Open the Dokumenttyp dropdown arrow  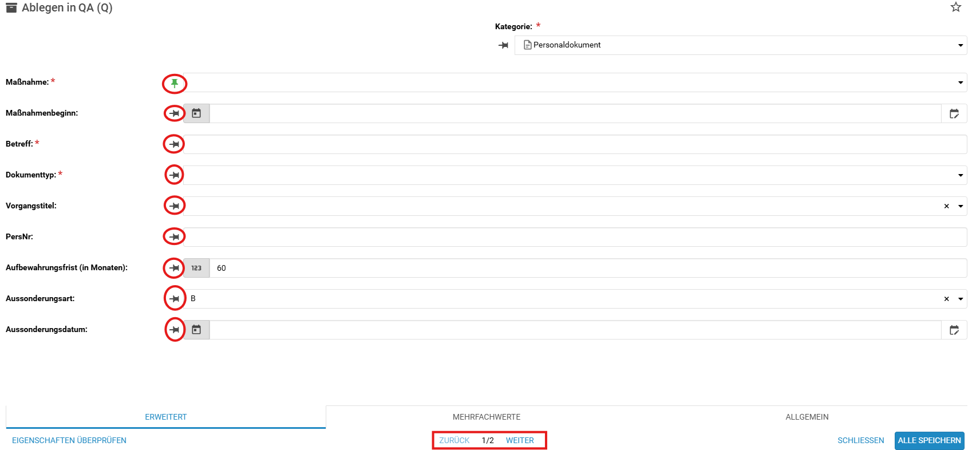tap(960, 175)
